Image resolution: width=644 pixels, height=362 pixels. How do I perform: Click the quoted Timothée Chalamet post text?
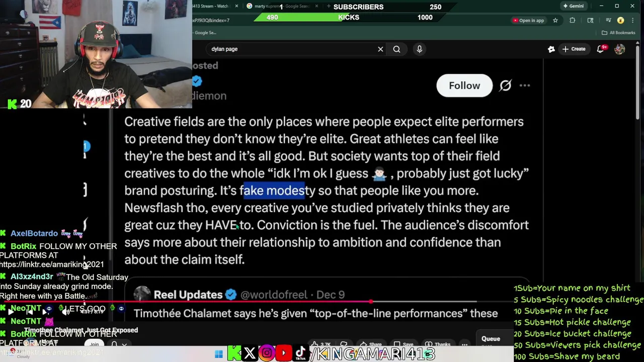(316, 313)
